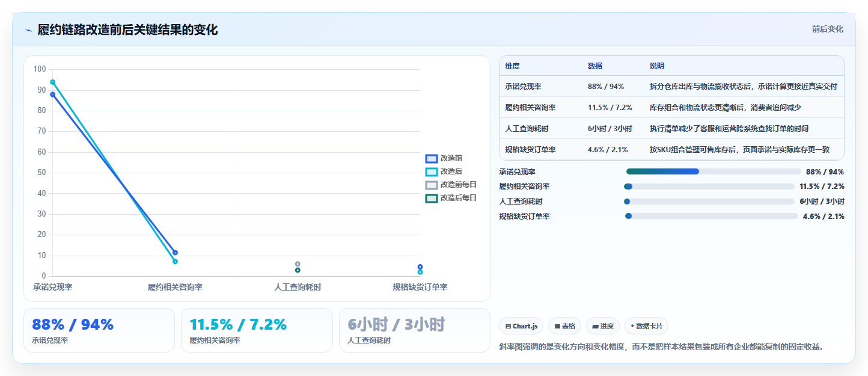Click the 履约相关咨询率 progress bar

point(709,186)
